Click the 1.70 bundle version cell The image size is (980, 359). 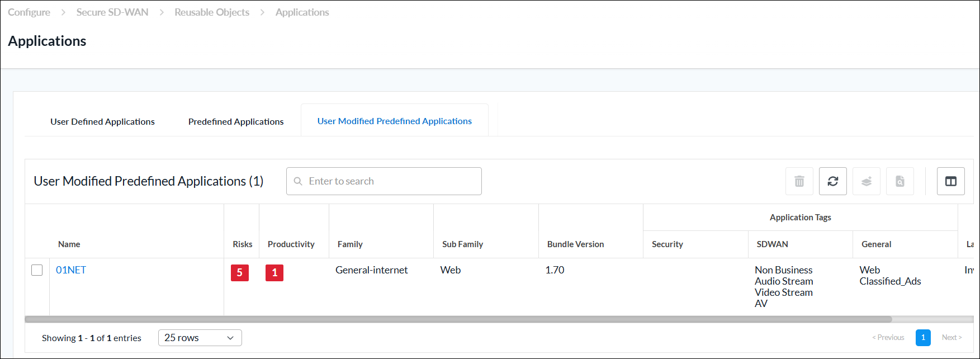555,270
